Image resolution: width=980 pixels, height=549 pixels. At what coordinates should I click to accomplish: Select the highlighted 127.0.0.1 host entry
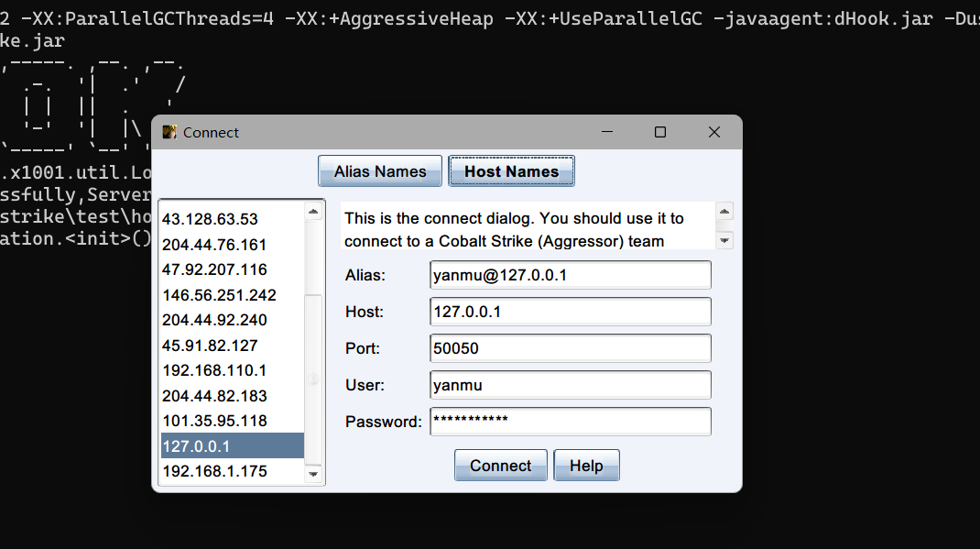coord(233,445)
